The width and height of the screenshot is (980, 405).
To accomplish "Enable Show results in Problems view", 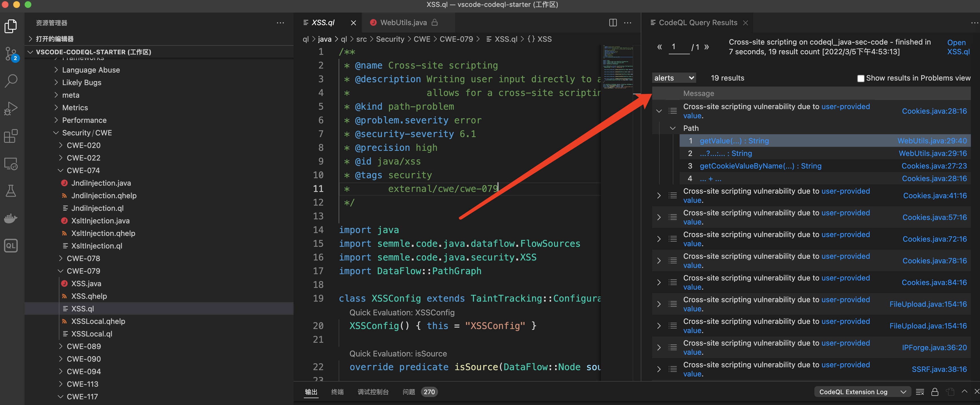I will pyautogui.click(x=861, y=79).
